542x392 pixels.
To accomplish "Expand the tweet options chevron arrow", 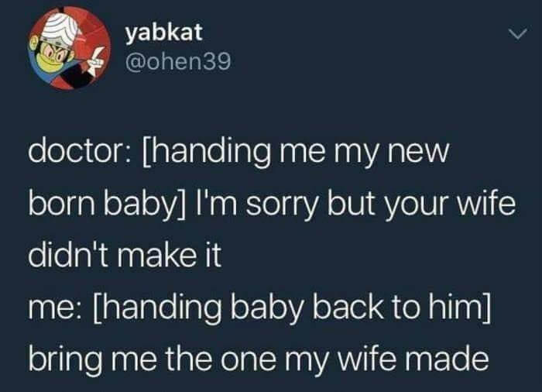I will [x=517, y=34].
